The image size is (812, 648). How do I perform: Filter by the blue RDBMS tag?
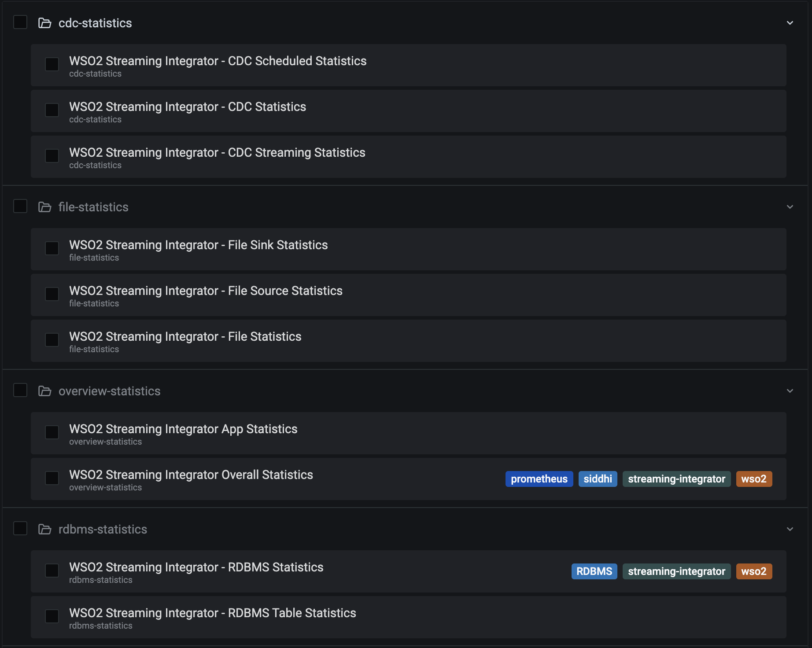(x=594, y=571)
